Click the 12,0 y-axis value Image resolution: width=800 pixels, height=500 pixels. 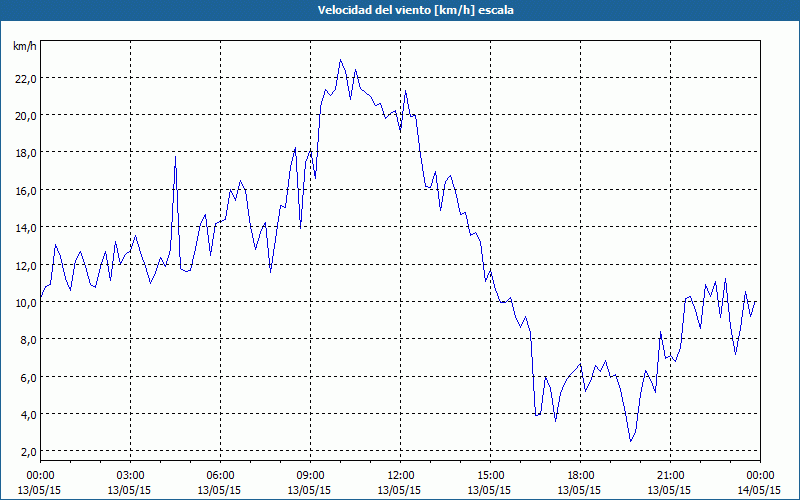[x=24, y=265]
